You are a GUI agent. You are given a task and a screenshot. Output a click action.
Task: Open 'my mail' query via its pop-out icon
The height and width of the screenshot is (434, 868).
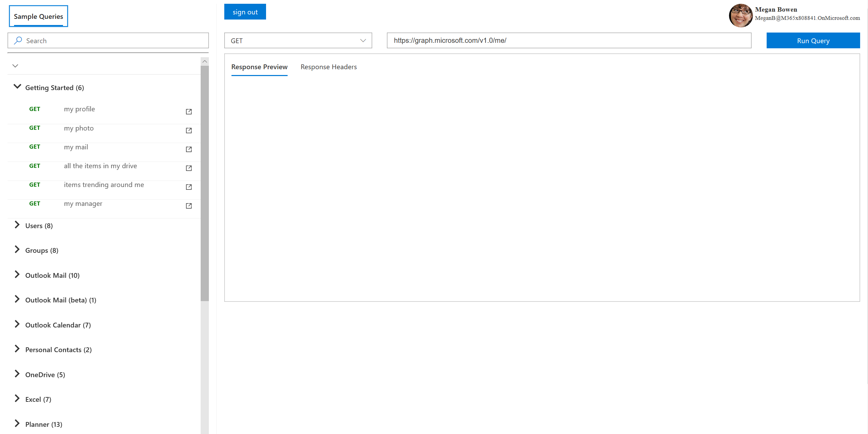click(189, 149)
